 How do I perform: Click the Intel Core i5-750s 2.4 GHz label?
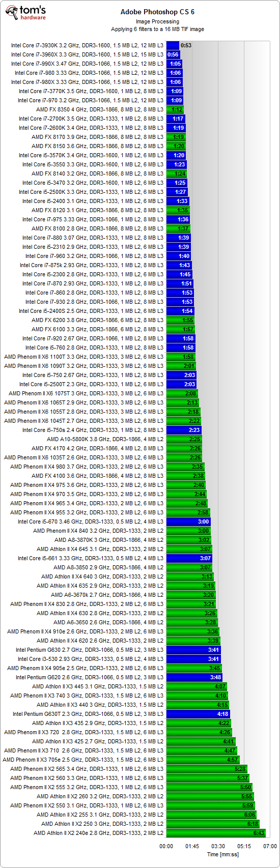[x=93, y=430]
